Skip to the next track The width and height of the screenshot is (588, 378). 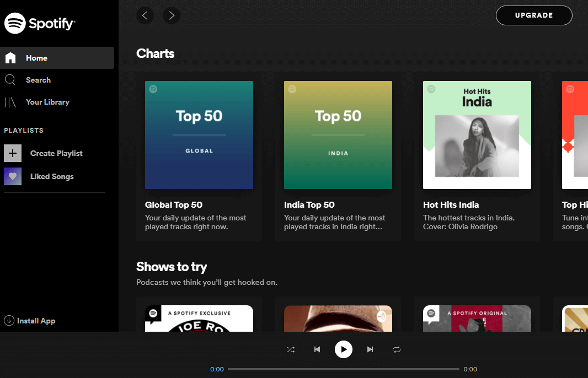click(370, 349)
